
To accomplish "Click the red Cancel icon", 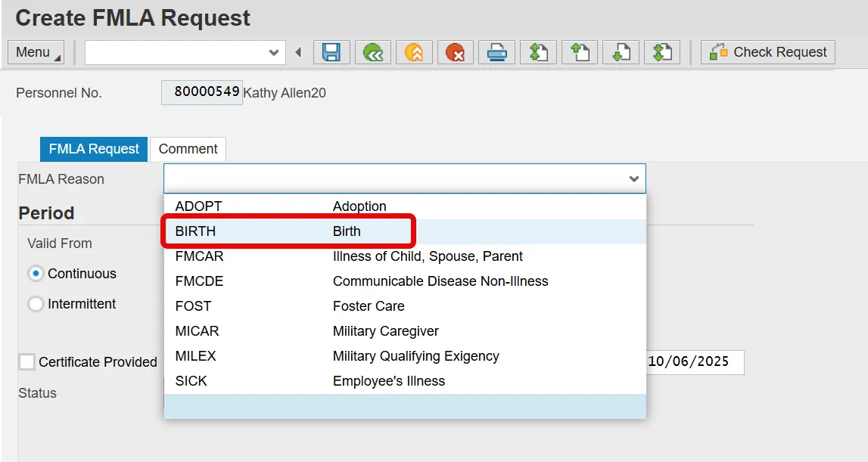I will (x=455, y=52).
